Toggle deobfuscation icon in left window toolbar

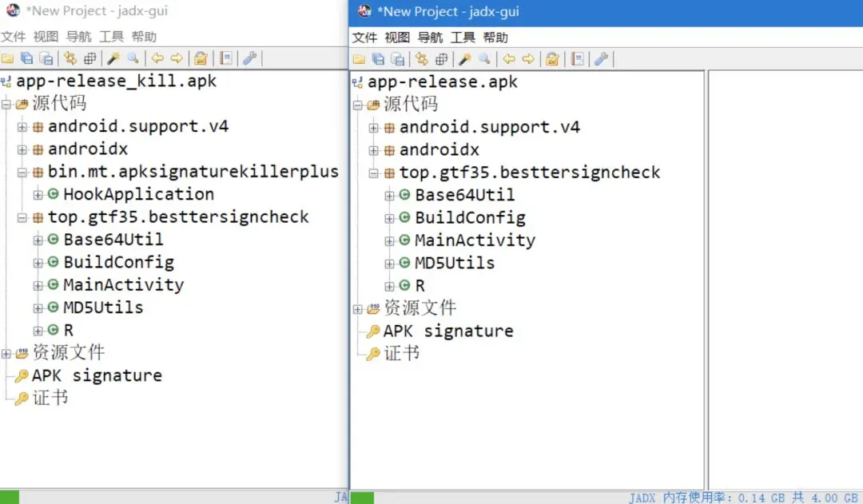click(201, 58)
